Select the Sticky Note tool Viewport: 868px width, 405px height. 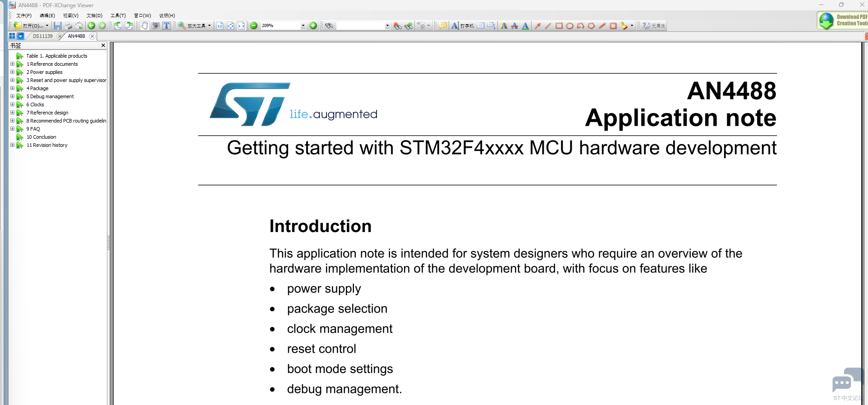[x=443, y=26]
